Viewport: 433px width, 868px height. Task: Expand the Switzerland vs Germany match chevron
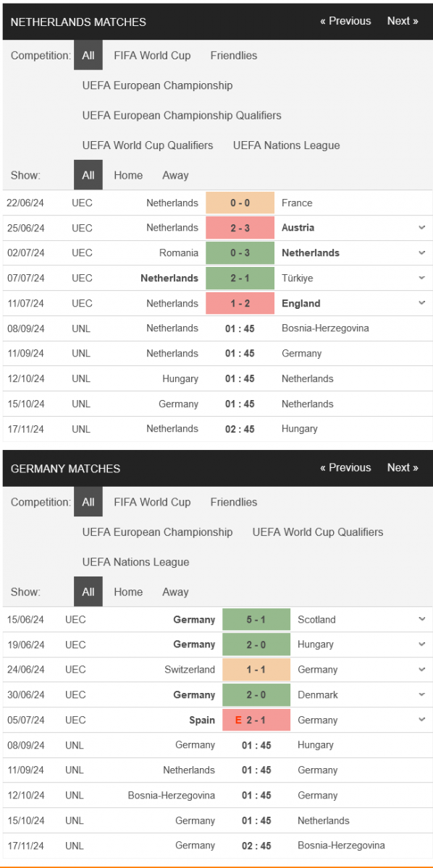[421, 670]
